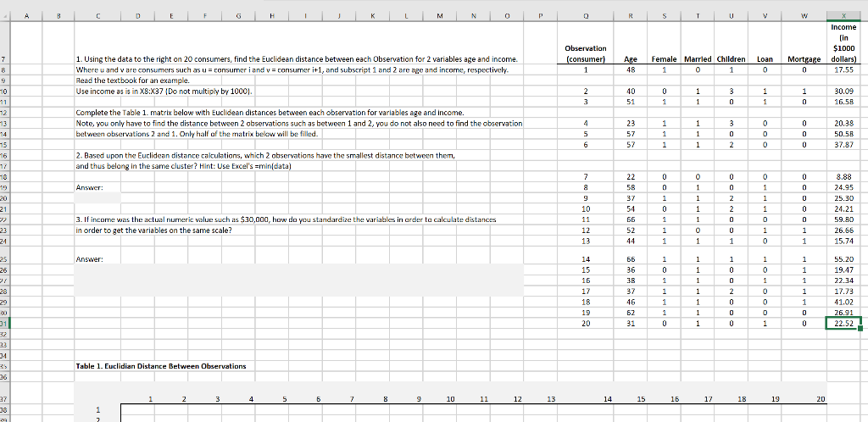Click row label 1 of Table 1 matrix
Screen dimensions: 868x422
click(98, 410)
